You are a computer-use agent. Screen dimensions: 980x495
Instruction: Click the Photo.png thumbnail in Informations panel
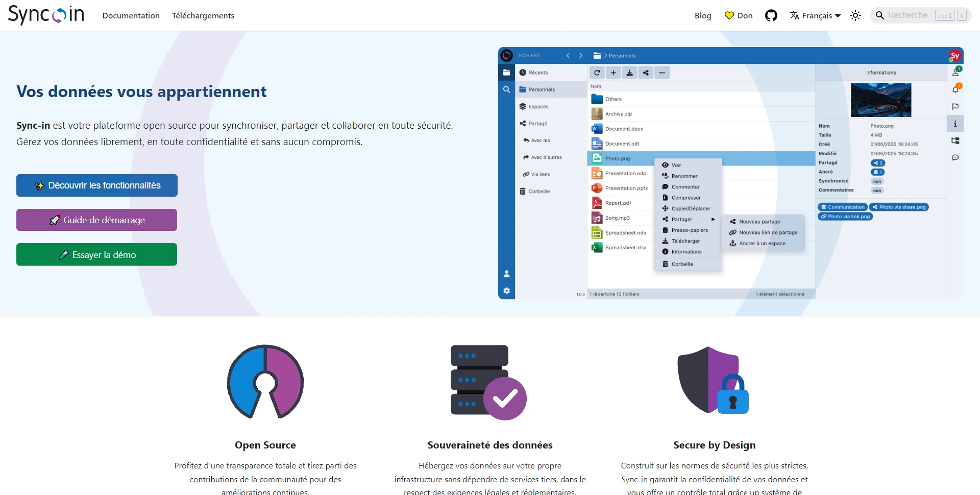[x=881, y=100]
